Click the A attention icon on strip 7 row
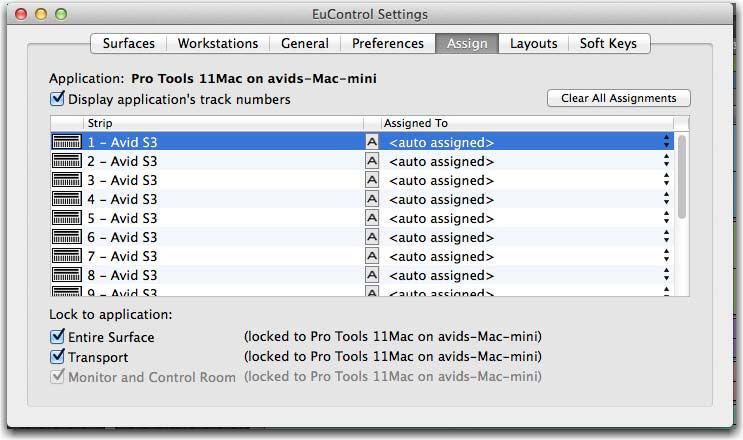 tap(372, 256)
